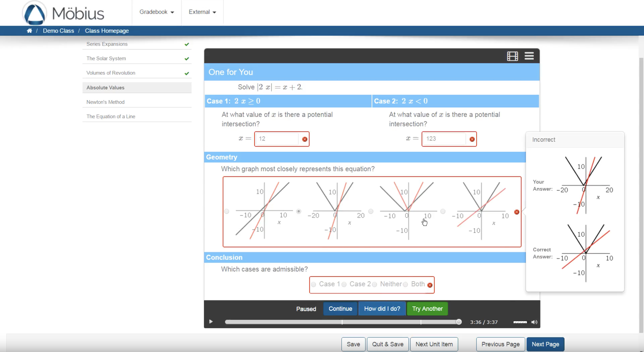Select the first graph radio button
644x352 pixels.
click(x=226, y=212)
